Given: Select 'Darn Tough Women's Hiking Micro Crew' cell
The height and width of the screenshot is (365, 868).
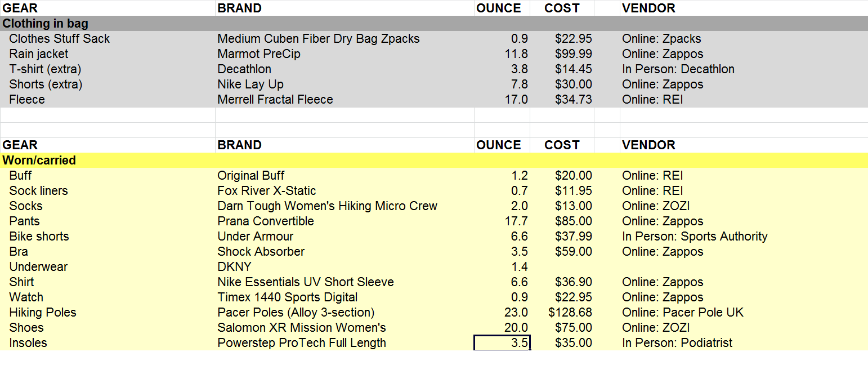Looking at the screenshot, I should [x=327, y=206].
